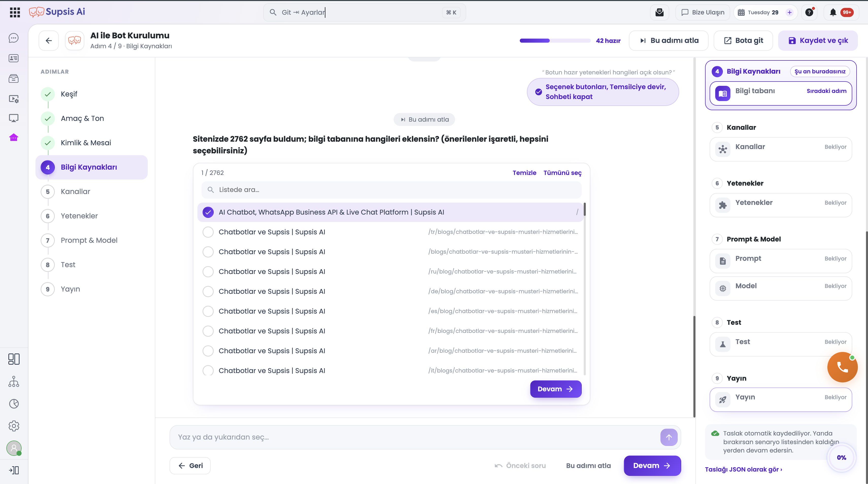Click Devam button inside page list card

point(556,389)
